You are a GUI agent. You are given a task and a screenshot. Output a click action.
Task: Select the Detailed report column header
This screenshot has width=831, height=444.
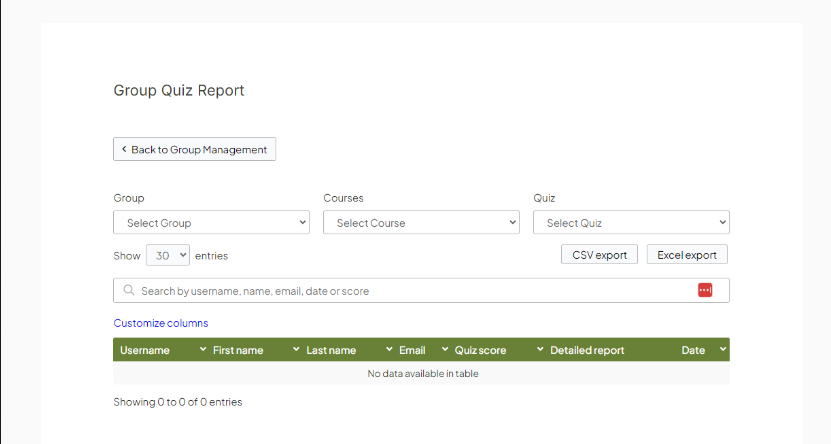587,350
